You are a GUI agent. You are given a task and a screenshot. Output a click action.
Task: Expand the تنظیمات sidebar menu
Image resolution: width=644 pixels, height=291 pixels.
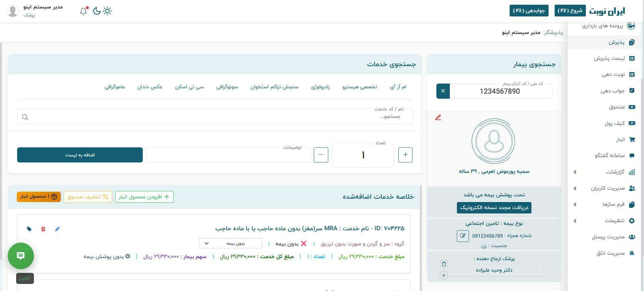(x=604, y=221)
